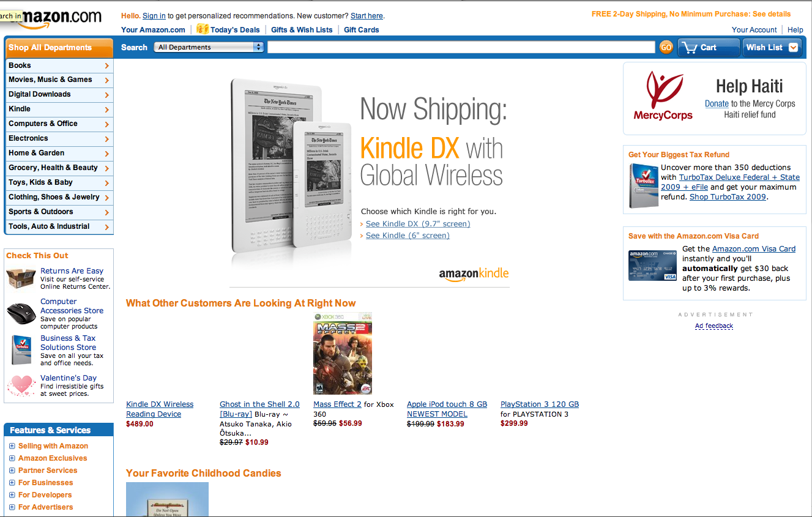Click the MercyCorps logo

[x=663, y=96]
